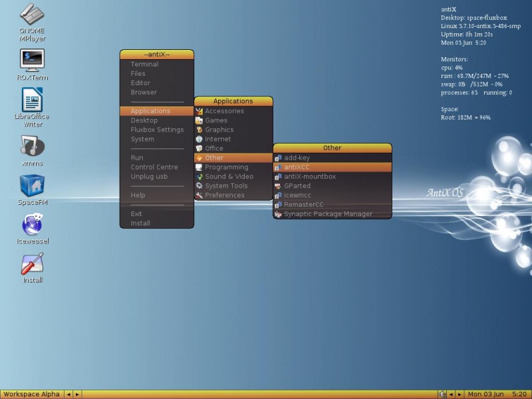This screenshot has width=532, height=399.
Task: Expand the Fluxbox Settings submenu
Action: coord(157,130)
